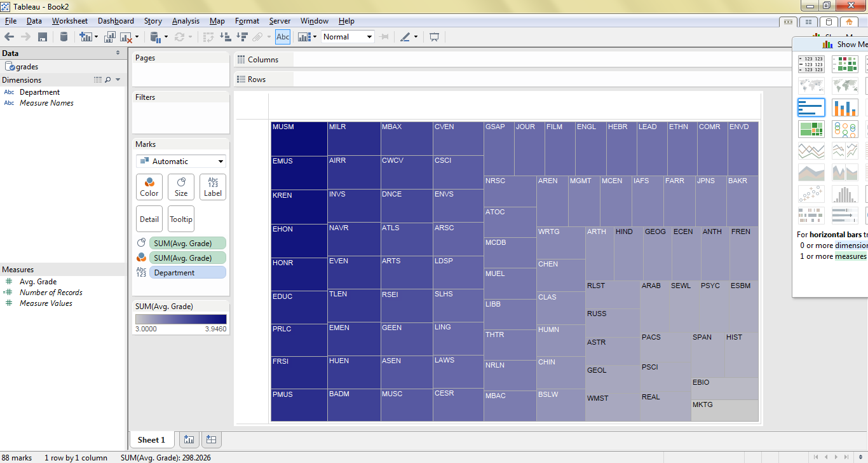Open the Server menu
868x463 pixels.
pos(280,21)
